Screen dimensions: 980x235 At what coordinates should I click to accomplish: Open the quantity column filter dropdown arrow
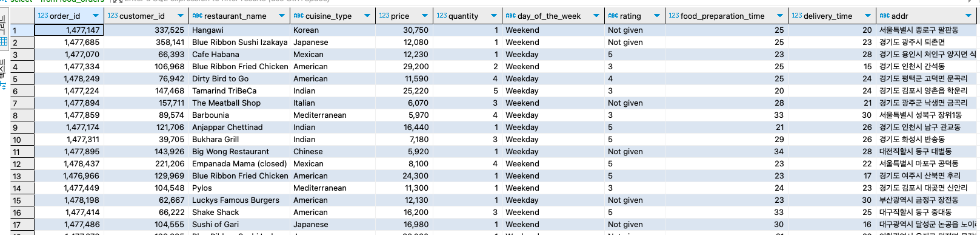pos(494,16)
